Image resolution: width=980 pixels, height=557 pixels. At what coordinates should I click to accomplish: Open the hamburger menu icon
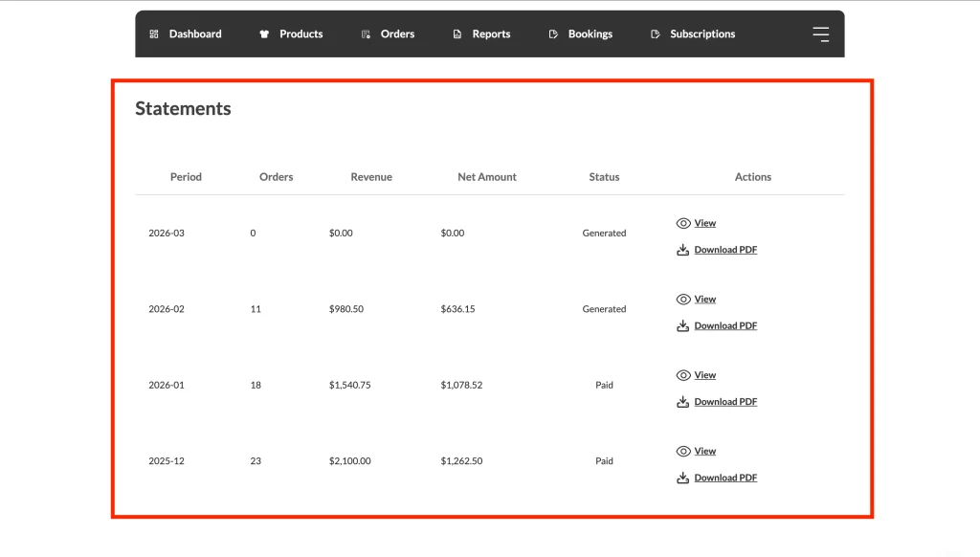(820, 33)
